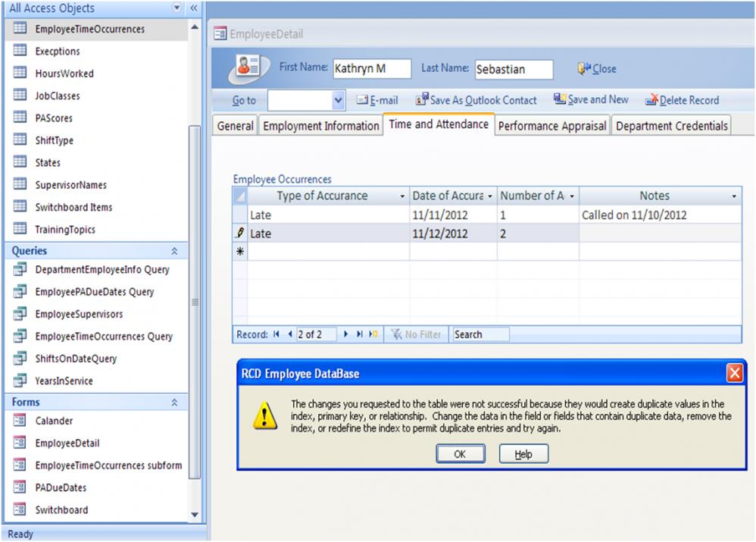Select the new record row selector asterisk

point(239,252)
